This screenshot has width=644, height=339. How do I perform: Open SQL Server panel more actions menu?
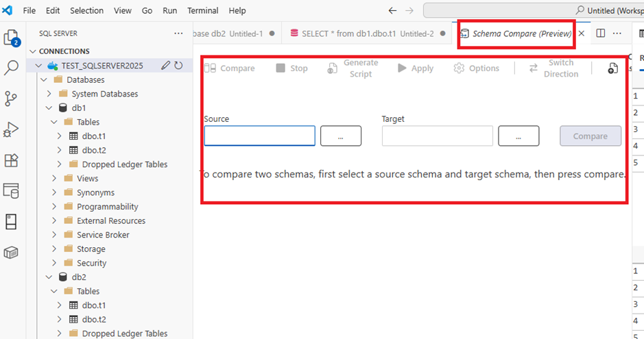click(178, 34)
